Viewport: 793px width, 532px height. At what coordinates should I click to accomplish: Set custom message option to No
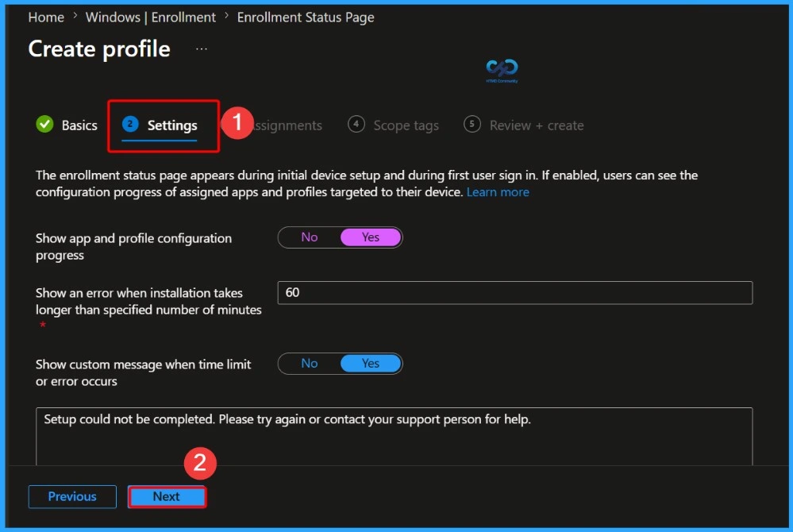310,364
